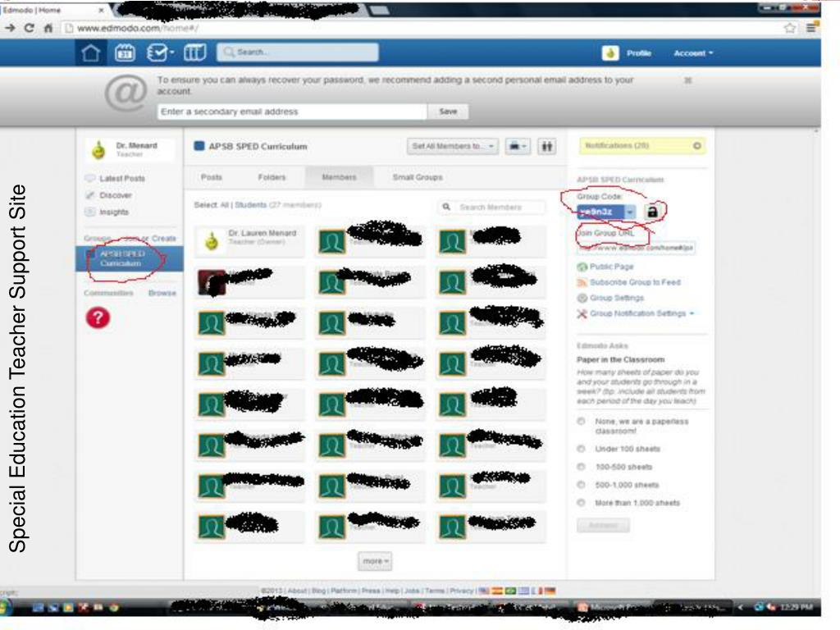Open Dr. Lauren Menard member card

(249, 242)
